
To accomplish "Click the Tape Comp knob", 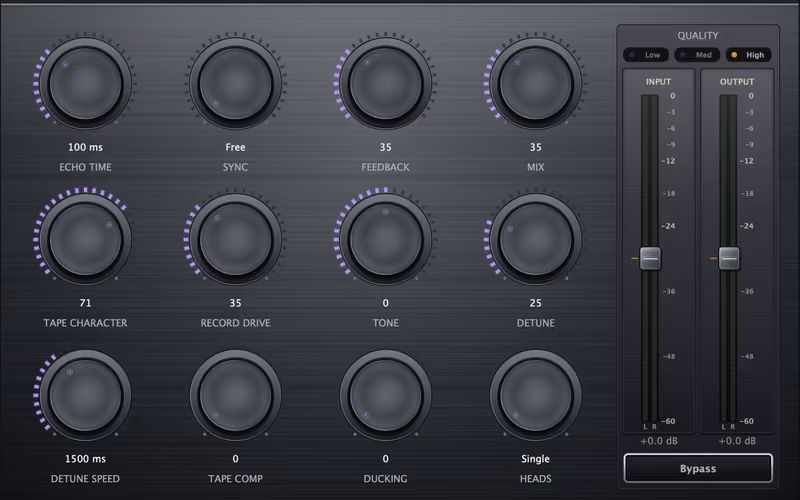I will [235, 395].
